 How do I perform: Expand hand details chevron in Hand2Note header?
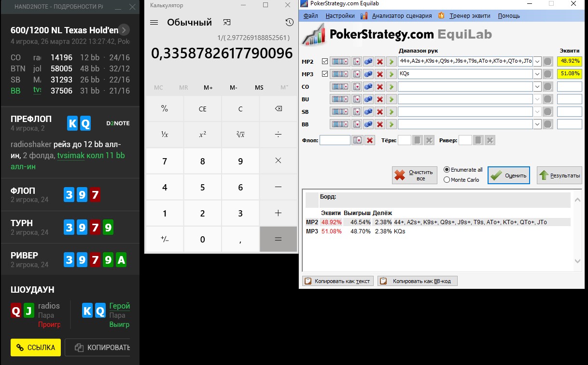[x=124, y=30]
